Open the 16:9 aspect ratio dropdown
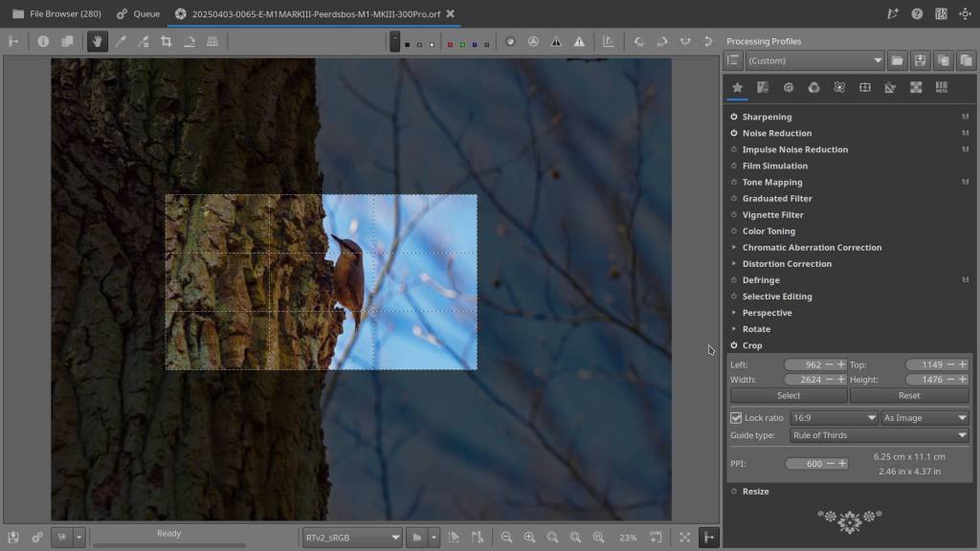The height and width of the screenshot is (551, 980). pos(834,418)
